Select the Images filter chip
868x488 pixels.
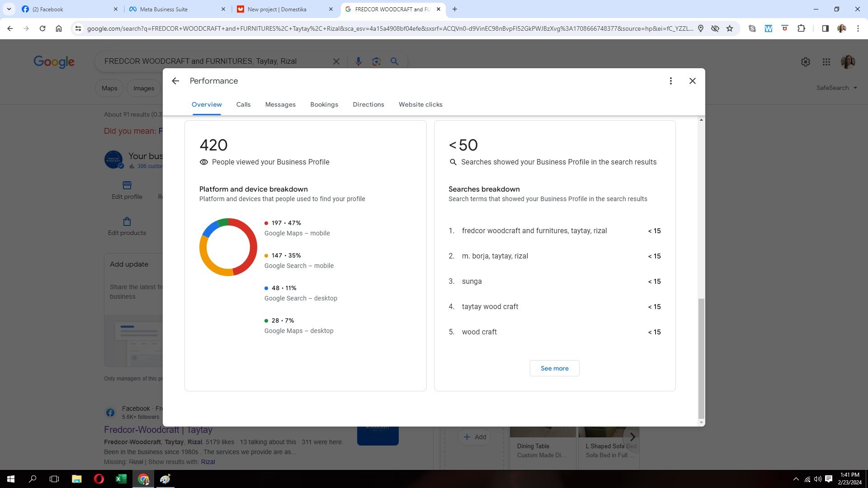click(144, 88)
